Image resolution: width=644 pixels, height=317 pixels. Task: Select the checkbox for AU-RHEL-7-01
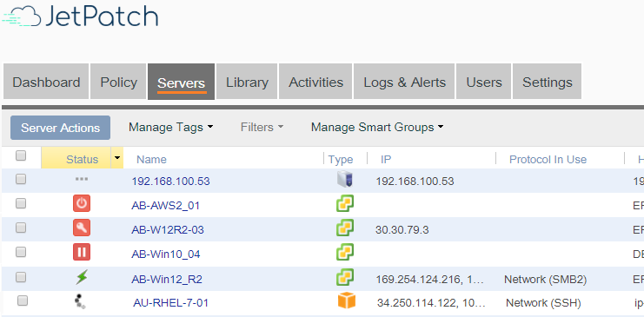pos(23,301)
